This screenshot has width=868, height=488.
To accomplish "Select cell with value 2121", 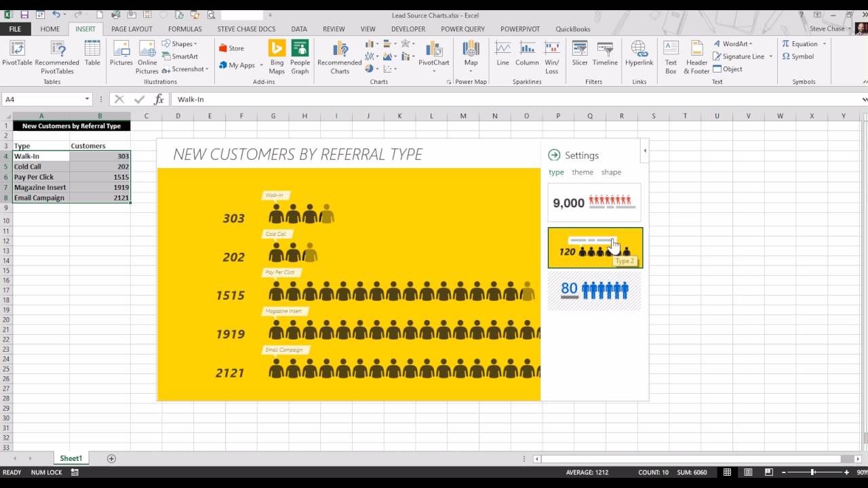I will pyautogui.click(x=100, y=198).
